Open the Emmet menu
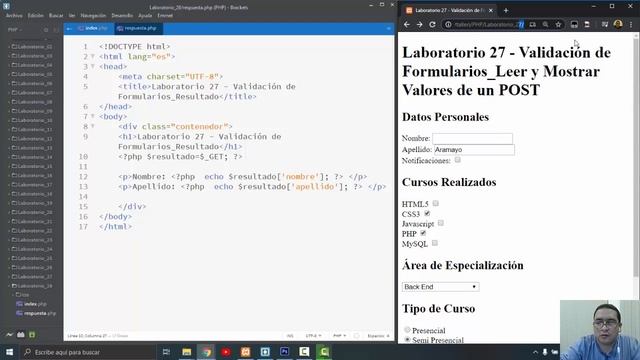The image size is (640, 360). 165,16
